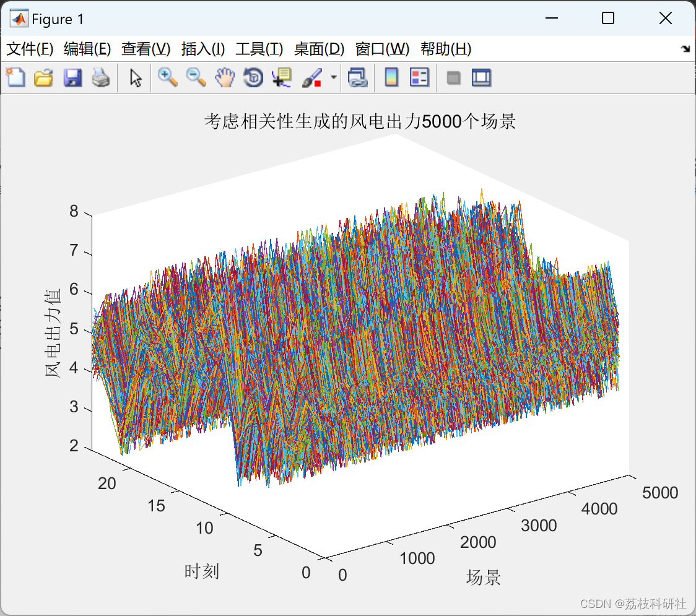696x616 pixels.
Task: Open file with the folder icon
Action: click(43, 77)
